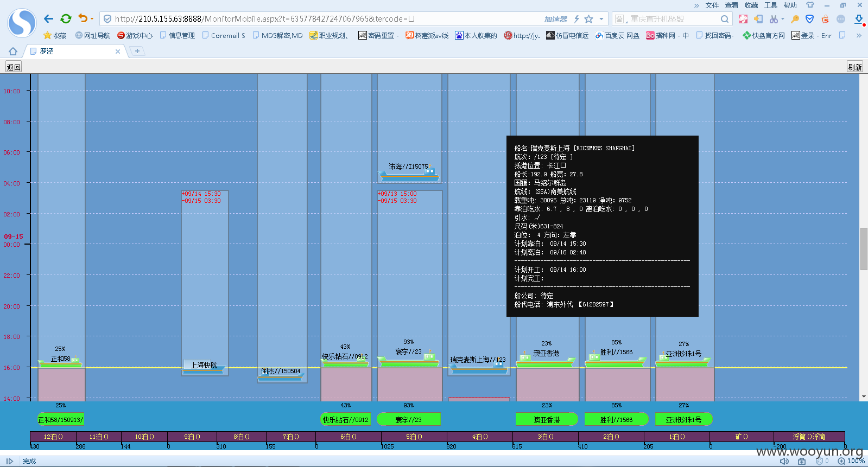Open the 帮助 menu
Viewport: 868px width, 467px height.
(x=790, y=5)
